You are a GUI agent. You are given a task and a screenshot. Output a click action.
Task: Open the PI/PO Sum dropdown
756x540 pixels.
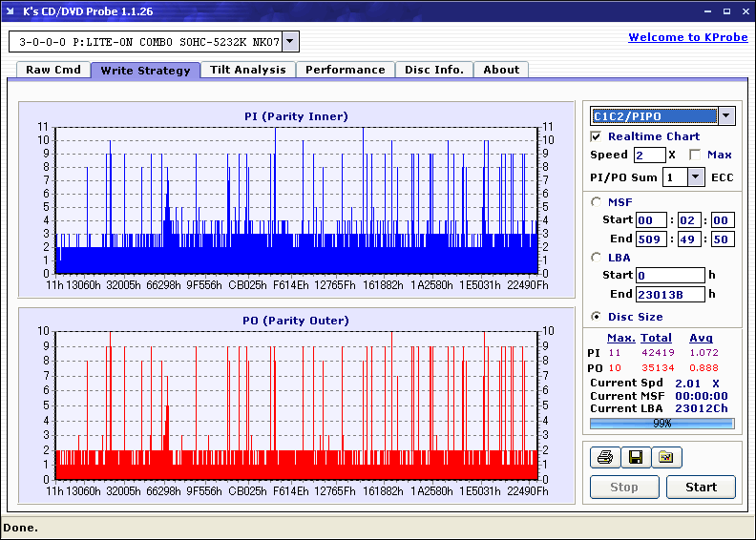click(x=695, y=177)
